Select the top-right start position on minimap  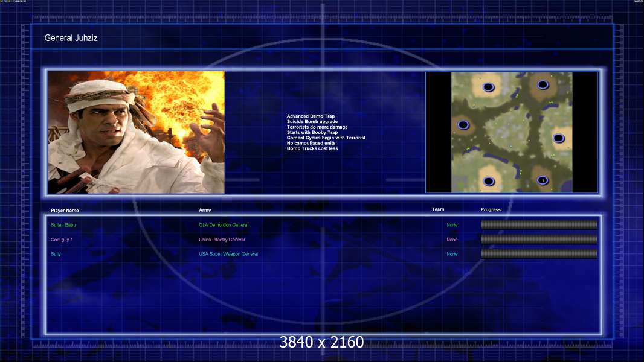tap(543, 85)
